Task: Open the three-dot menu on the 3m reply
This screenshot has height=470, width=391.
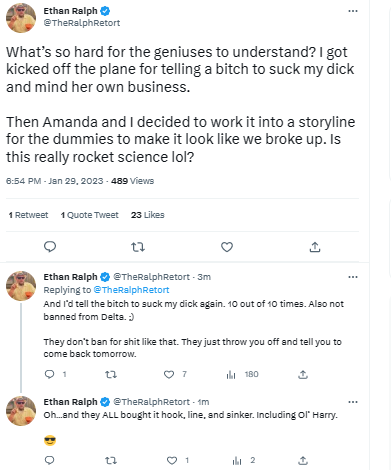Action: [353, 277]
